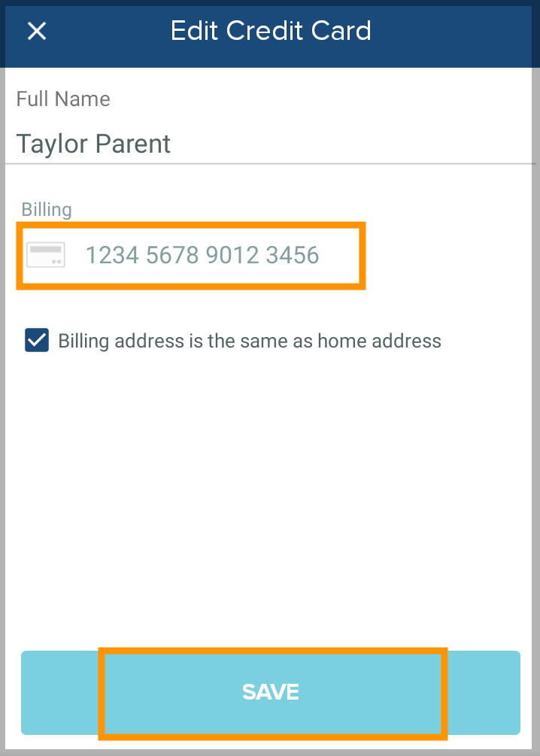Click the 3456 digits in card number

click(x=293, y=256)
